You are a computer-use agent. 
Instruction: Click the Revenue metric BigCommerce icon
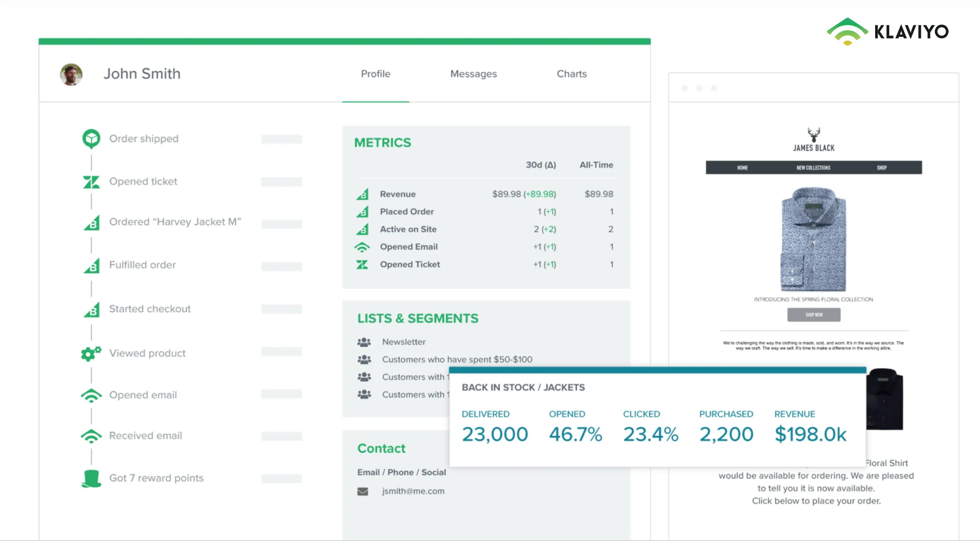point(363,194)
